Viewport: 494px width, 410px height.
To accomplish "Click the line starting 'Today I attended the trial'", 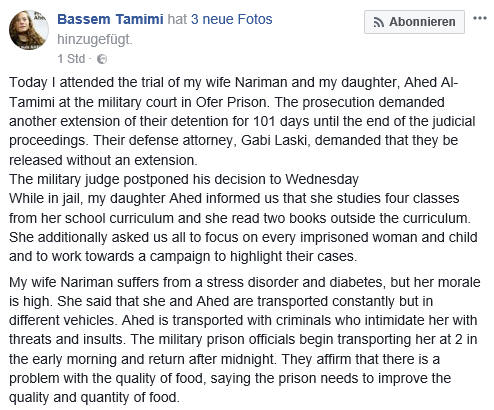I will [234, 82].
